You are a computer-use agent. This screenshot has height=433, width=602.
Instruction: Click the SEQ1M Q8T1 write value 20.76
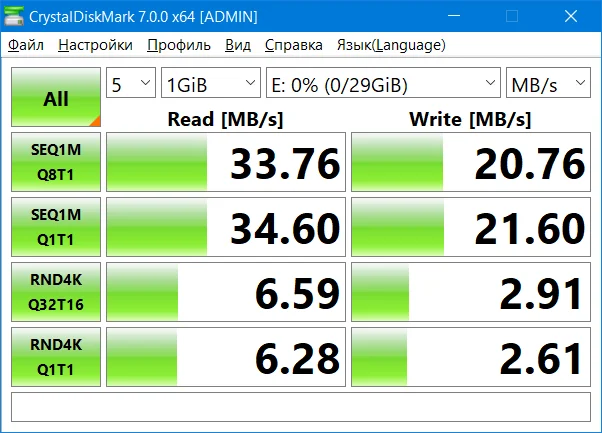471,162
